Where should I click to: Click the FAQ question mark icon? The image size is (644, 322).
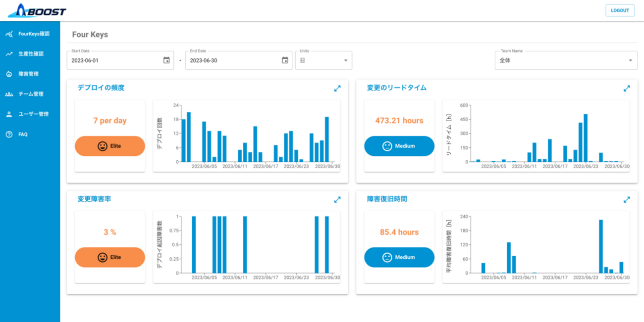(x=9, y=134)
